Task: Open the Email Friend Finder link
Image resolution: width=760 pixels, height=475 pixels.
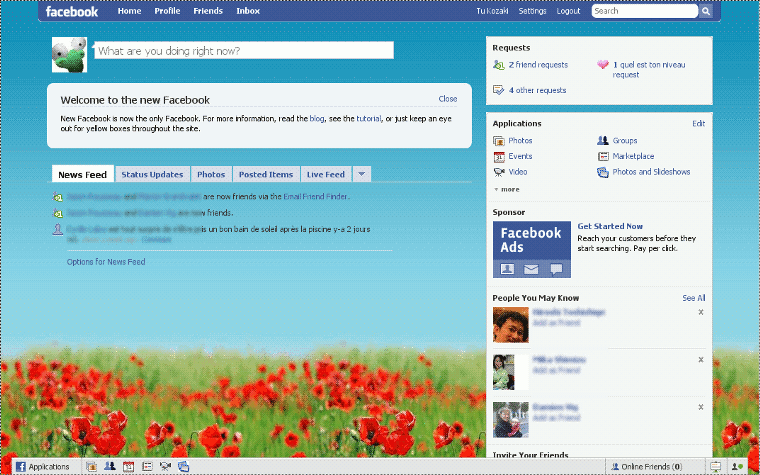Action: (315, 196)
